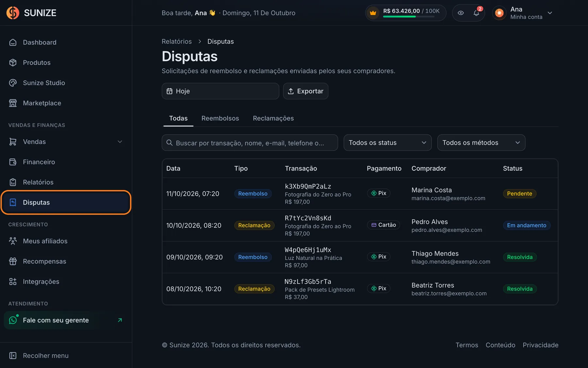This screenshot has height=368, width=588.
Task: Click Recolher menu collapse icon
Action: [x=13, y=356]
